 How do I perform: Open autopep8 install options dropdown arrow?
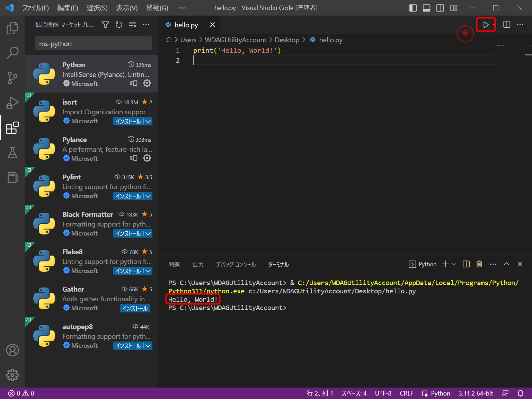(x=148, y=346)
